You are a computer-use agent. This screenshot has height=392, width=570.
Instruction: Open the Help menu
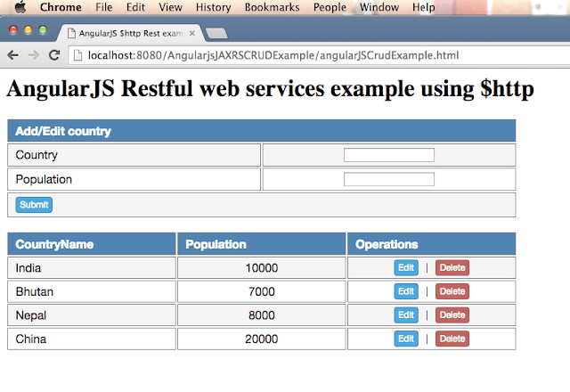pyautogui.click(x=424, y=7)
